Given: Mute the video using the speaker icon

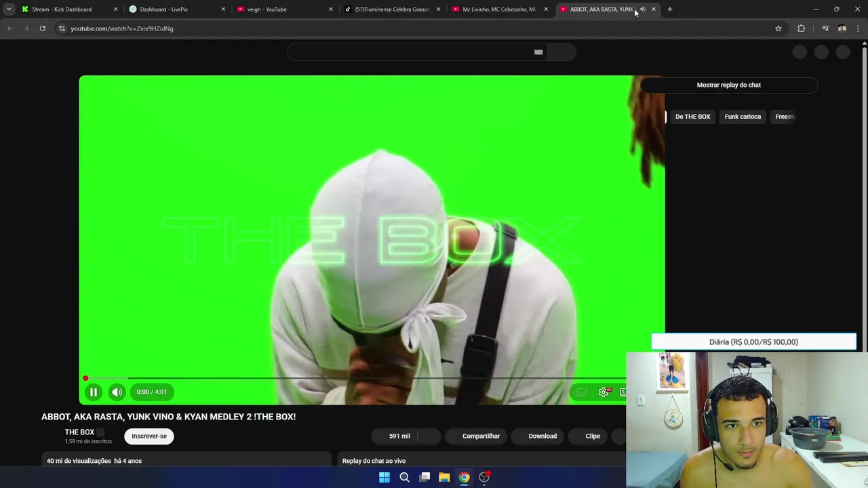Looking at the screenshot, I should coord(117,392).
